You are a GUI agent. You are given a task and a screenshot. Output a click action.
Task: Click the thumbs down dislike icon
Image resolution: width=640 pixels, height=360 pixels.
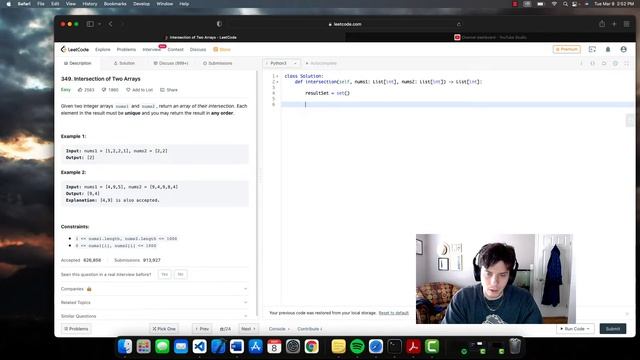pyautogui.click(x=104, y=90)
